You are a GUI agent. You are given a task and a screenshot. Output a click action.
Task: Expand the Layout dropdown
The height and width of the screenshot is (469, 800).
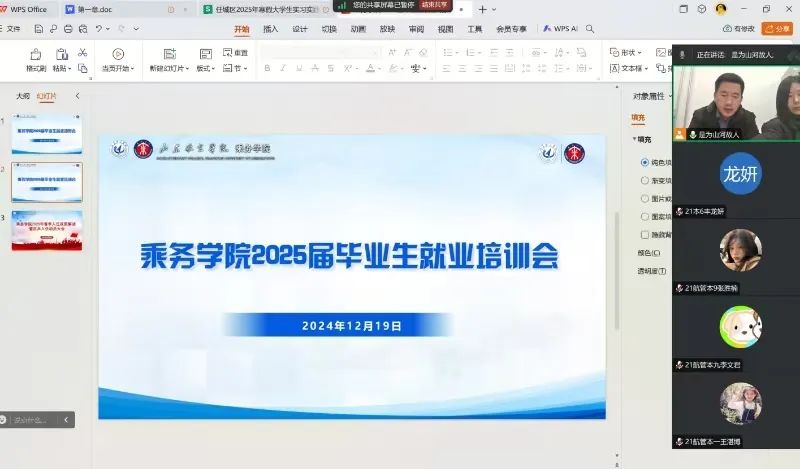pyautogui.click(x=205, y=69)
